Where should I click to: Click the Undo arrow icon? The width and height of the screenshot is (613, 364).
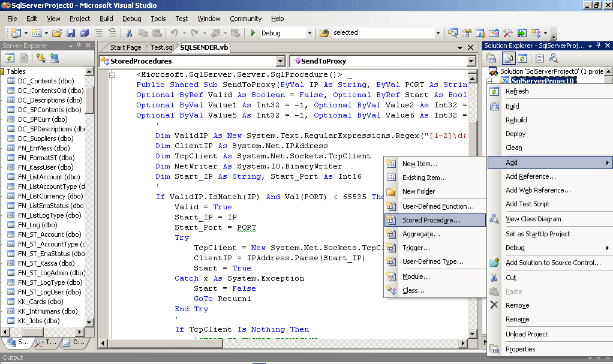point(175,33)
